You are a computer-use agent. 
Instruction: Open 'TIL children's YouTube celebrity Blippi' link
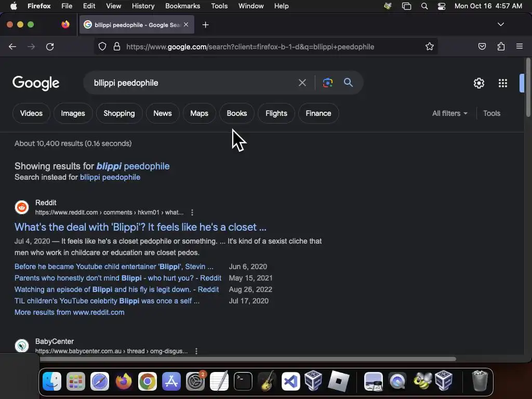107,301
